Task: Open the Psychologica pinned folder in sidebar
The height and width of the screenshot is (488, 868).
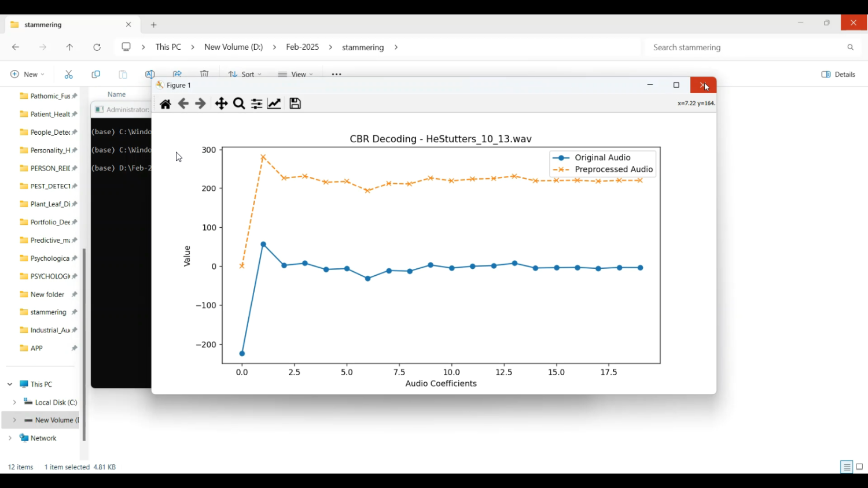Action: 47,258
